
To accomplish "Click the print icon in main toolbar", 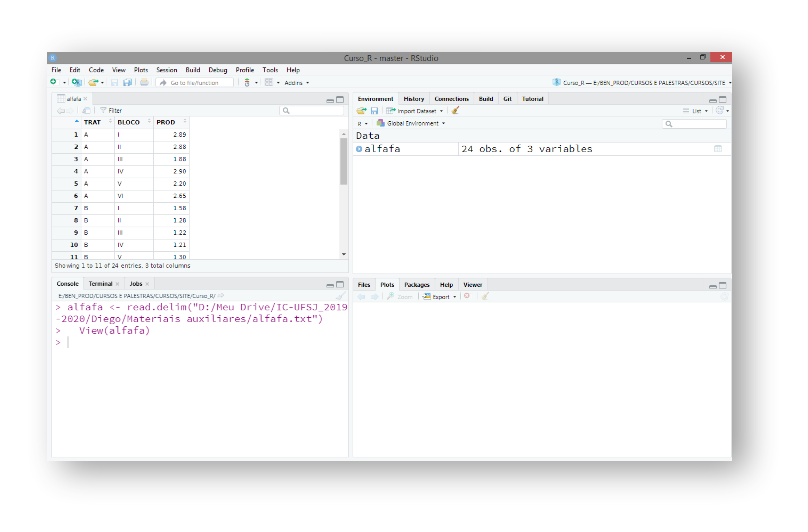I will 144,82.
